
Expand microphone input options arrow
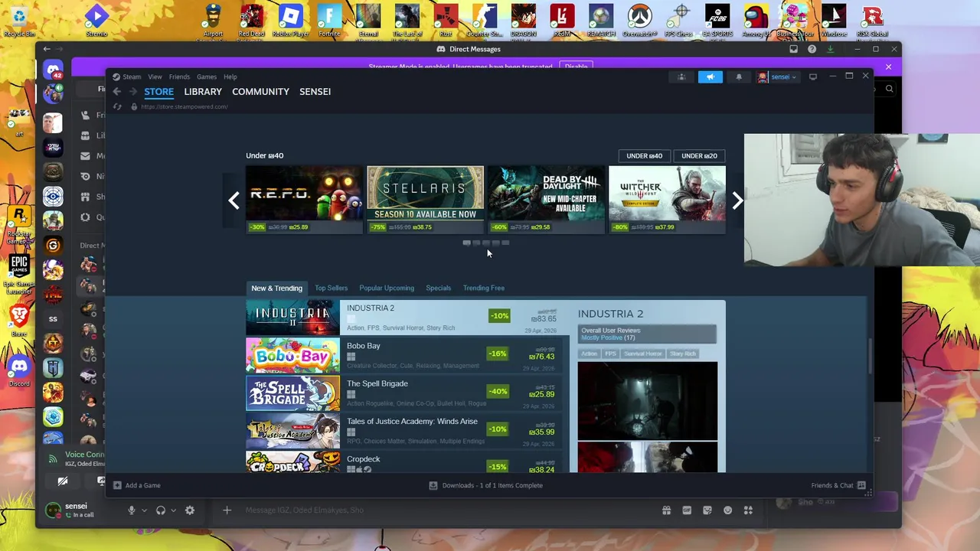(144, 510)
